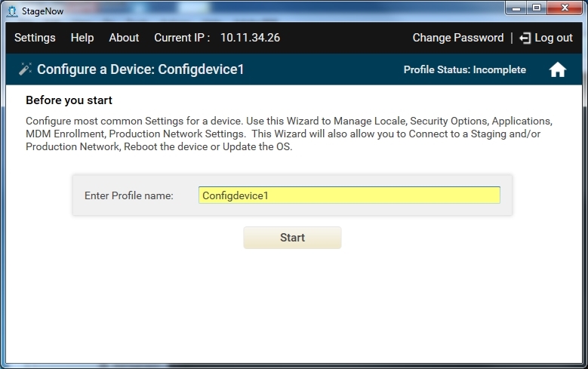Close the StageNow window
Viewport: 588px width, 369px height.
565,8
